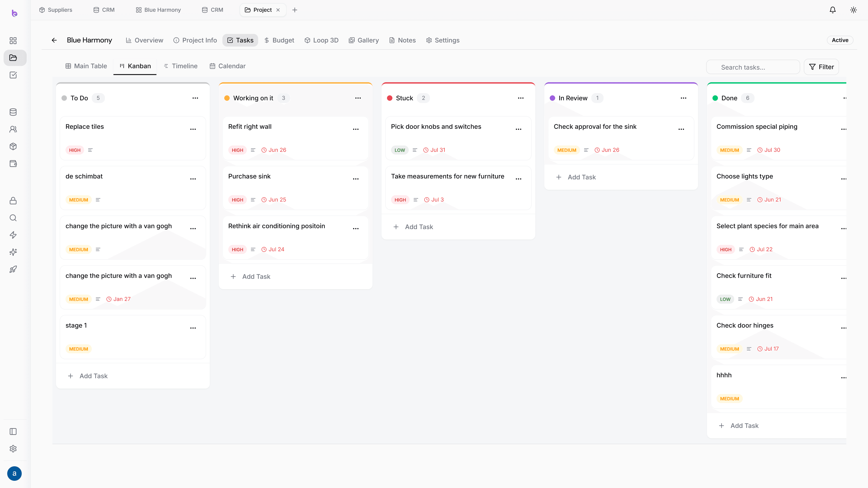Open the Overview section
Image resolution: width=868 pixels, height=488 pixels.
[x=145, y=40]
